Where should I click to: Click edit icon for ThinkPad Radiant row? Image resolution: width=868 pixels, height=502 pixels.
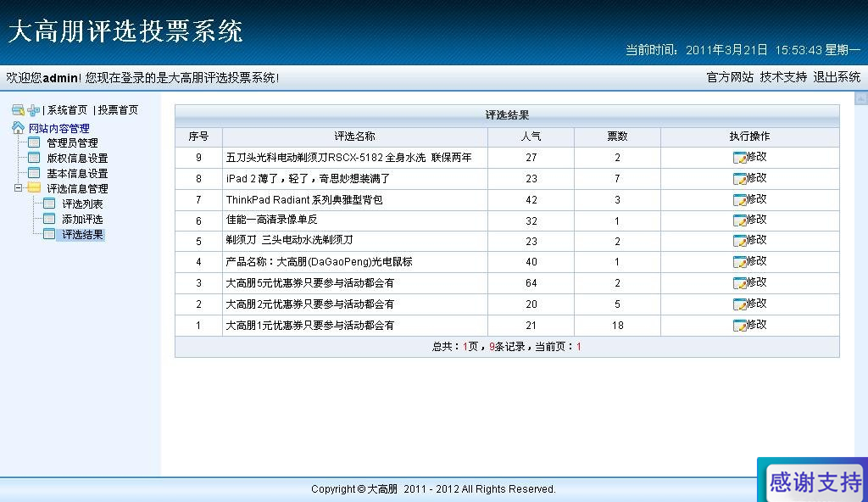739,199
